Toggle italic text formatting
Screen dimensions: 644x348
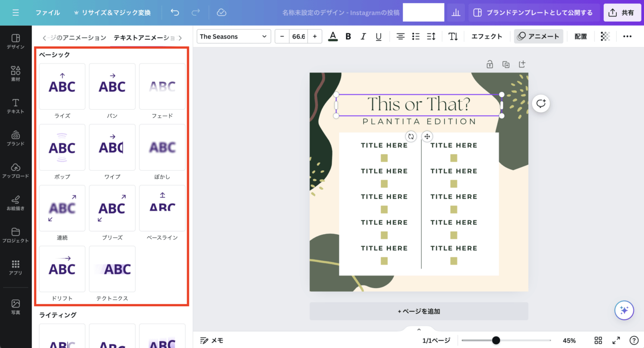click(x=363, y=36)
